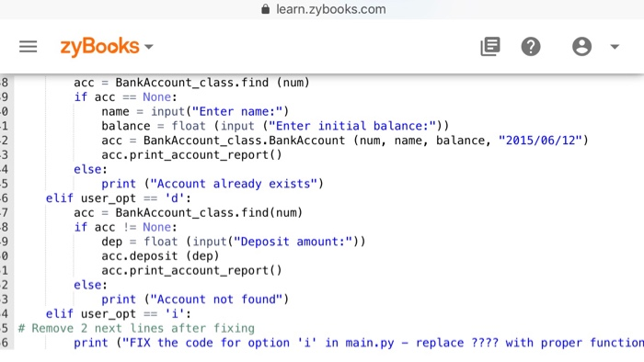644x362 pixels.
Task: Click the 'Deposit amount:' string
Action: click(293, 242)
